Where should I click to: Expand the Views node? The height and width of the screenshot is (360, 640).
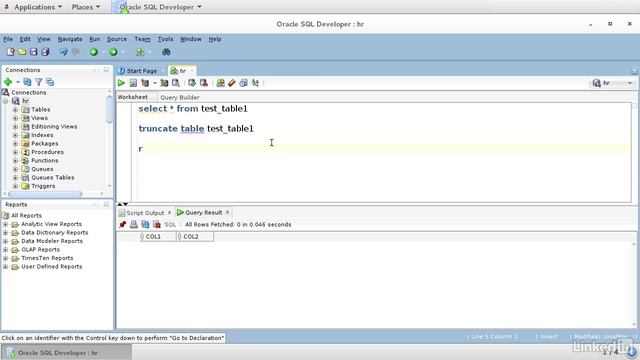pos(15,118)
